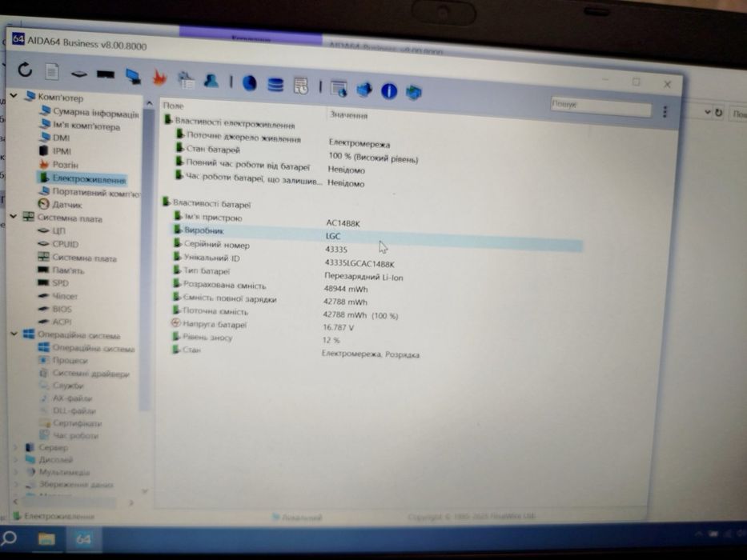Screen dimensions: 747x560
Task: Click the Refresh toolbar icon
Action: 25,70
